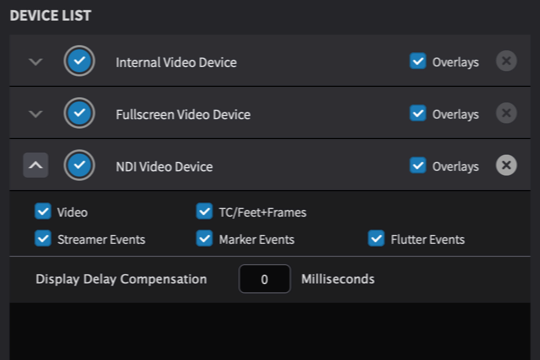
Task: Uncheck Overlays for Fullscreen Video Device
Action: click(418, 113)
